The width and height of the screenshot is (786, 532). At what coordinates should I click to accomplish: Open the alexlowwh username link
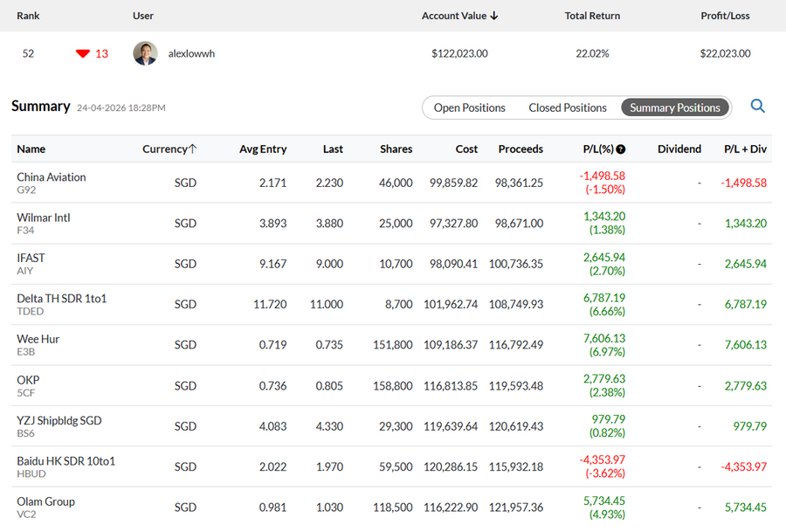191,53
